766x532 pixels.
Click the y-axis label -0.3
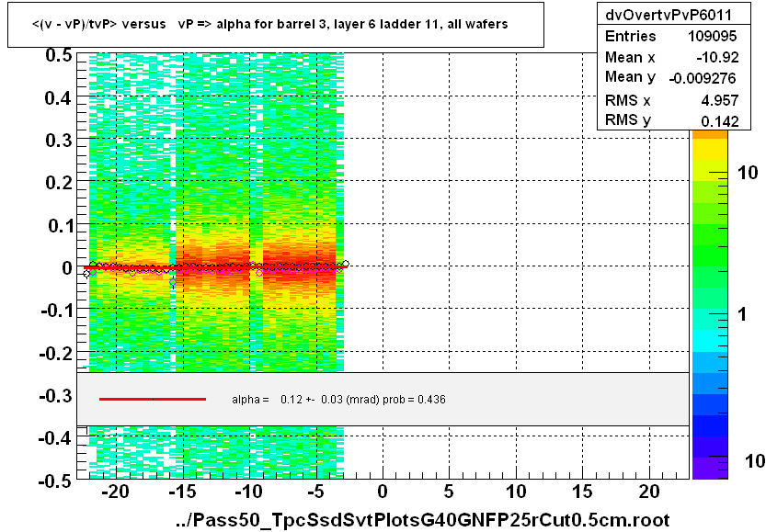57,395
